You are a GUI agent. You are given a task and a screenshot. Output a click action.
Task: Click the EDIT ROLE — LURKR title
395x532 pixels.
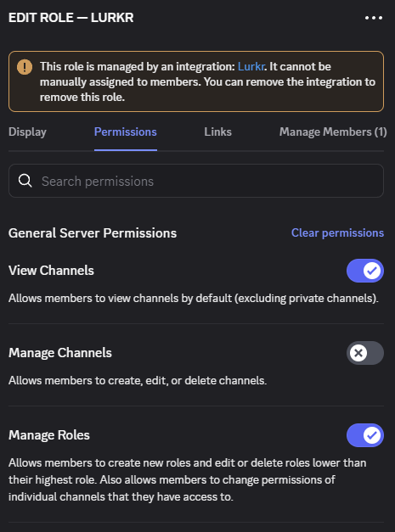coord(71,18)
